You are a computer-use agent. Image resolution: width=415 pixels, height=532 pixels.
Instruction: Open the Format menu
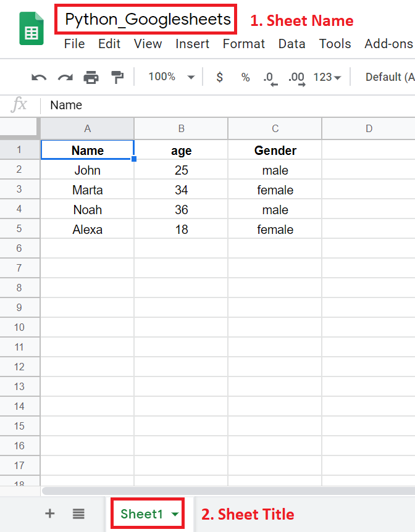tap(243, 44)
